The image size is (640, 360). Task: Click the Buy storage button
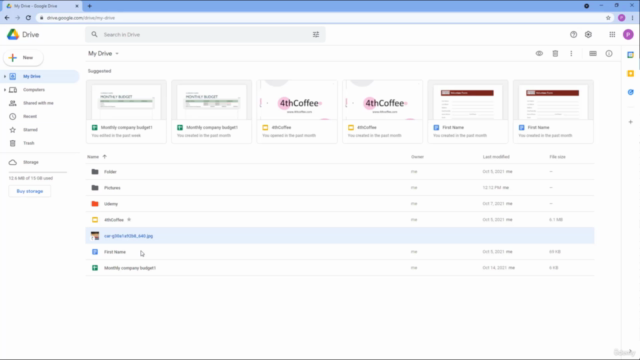point(29,191)
